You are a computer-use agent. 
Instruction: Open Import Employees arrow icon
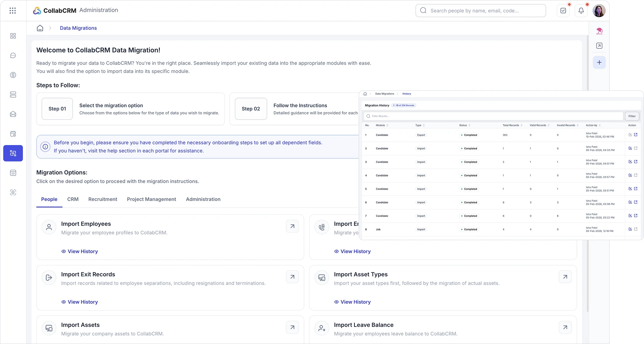click(292, 226)
